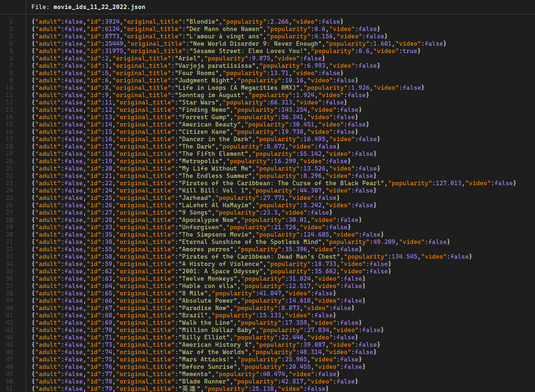The height and width of the screenshot is (392, 535).
Task: Click the title "Dancer in the Dark"
Action: click(215, 139)
